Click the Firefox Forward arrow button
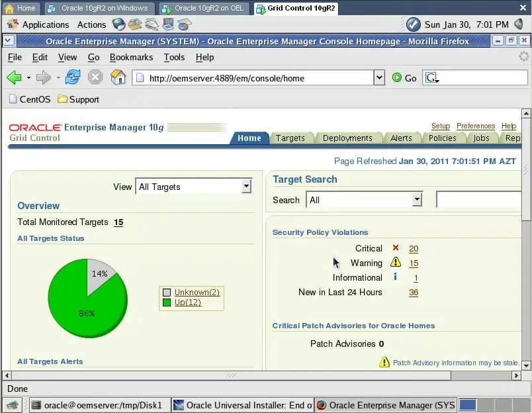Screen dimensions: 532x413 [43, 77]
